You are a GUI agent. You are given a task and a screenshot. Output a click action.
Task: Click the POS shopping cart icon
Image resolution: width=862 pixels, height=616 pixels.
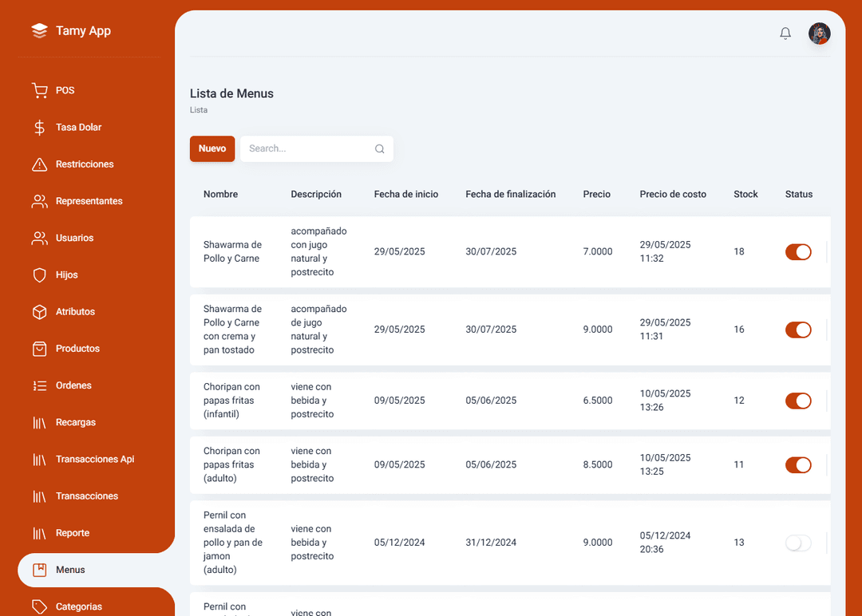click(39, 90)
